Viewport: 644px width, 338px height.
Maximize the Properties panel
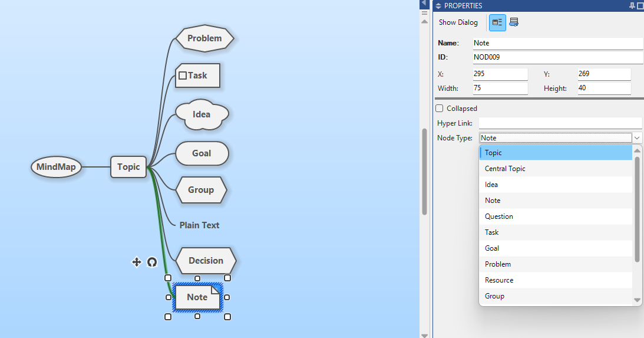pyautogui.click(x=640, y=5)
